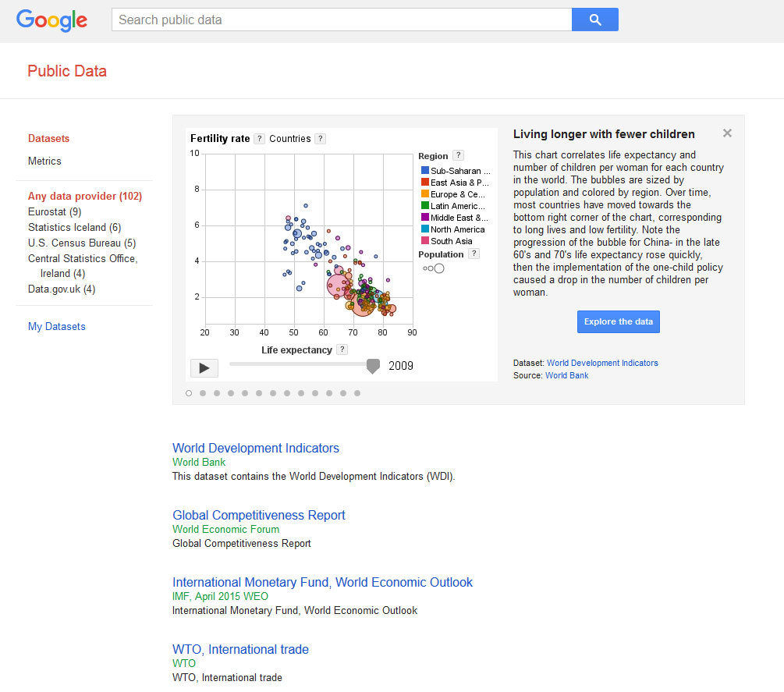This screenshot has height=692, width=784.
Task: Click 'IMF, April 2015 WEO' provider text
Action: (x=220, y=596)
